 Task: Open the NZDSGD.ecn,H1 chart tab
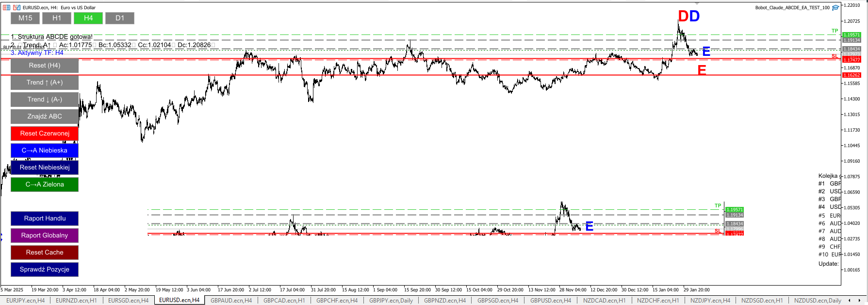tap(762, 301)
